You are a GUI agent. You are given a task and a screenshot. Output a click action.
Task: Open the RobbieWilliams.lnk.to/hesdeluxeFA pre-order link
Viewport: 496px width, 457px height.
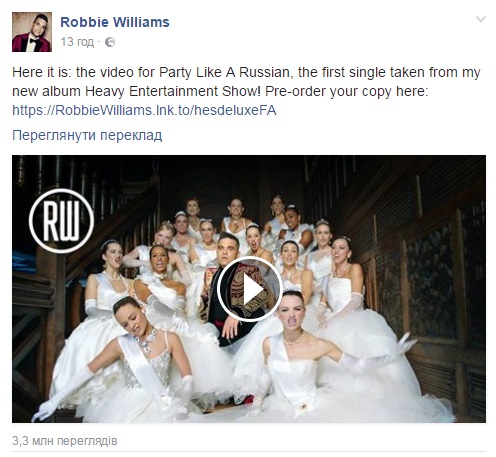144,110
